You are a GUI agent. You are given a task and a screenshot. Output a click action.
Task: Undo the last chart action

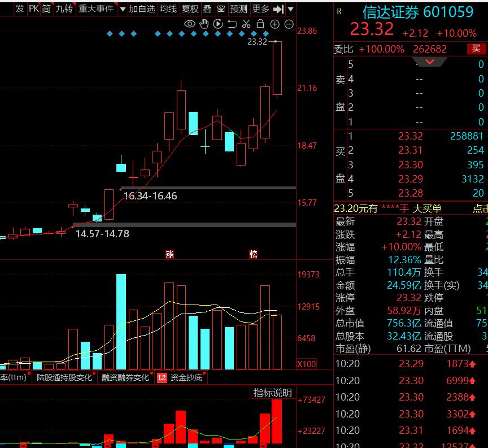[x=232, y=24]
